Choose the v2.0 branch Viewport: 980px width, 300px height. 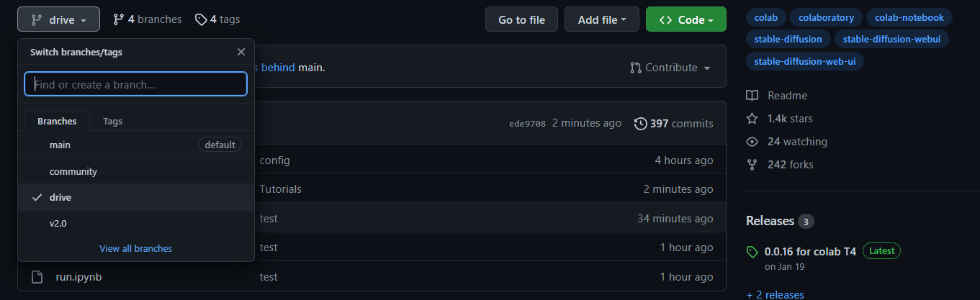136,223
